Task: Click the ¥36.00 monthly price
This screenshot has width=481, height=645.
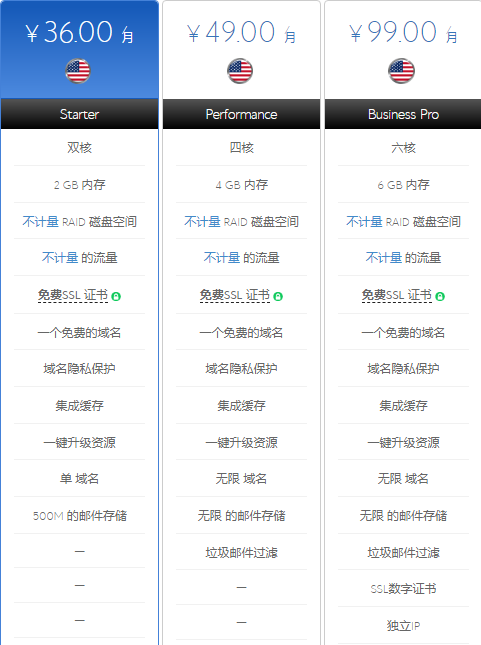Action: [x=79, y=32]
